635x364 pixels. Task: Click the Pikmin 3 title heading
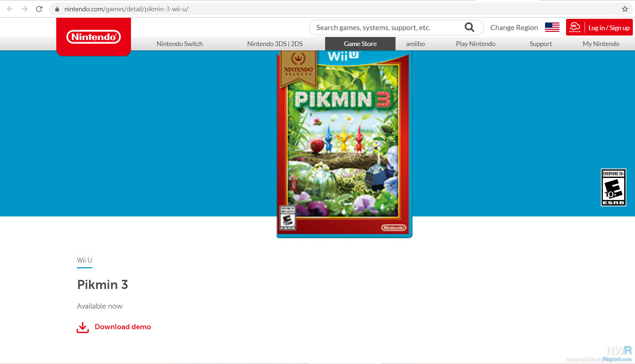102,285
